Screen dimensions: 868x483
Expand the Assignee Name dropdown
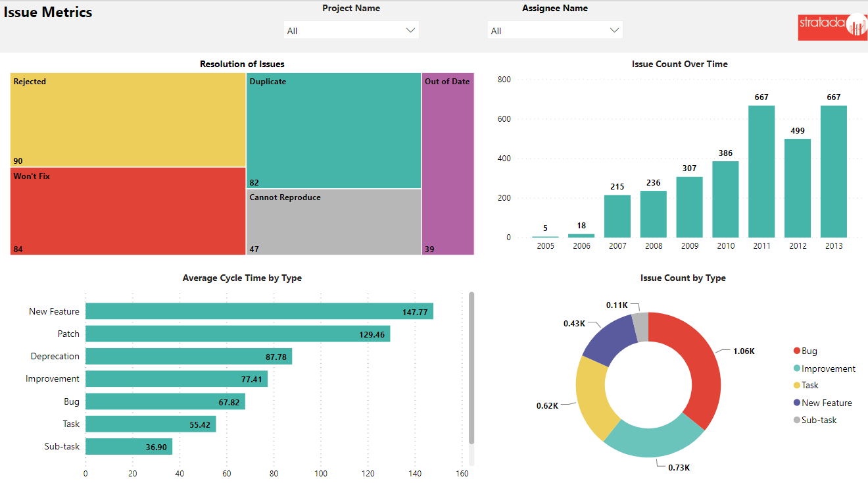554,30
